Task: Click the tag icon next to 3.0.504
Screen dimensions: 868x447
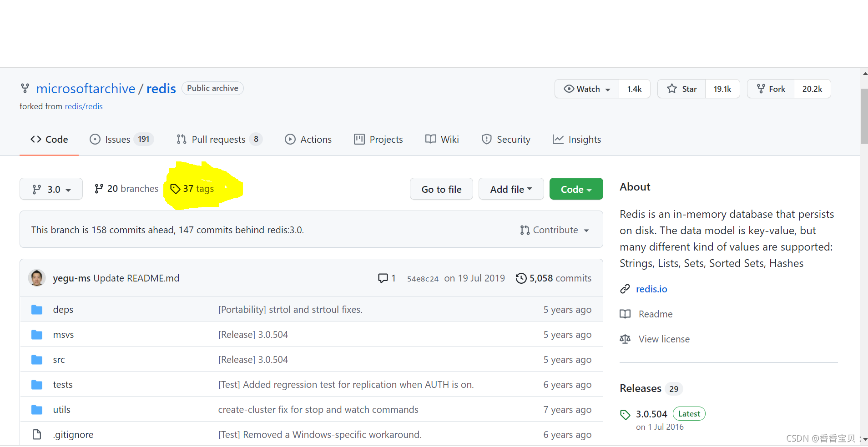Action: click(625, 414)
